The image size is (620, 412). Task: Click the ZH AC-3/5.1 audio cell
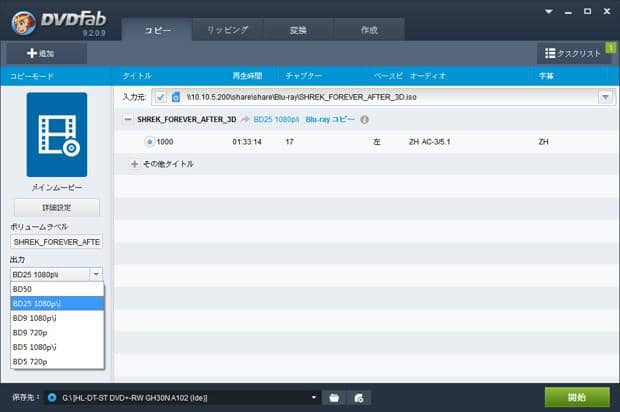tap(429, 142)
